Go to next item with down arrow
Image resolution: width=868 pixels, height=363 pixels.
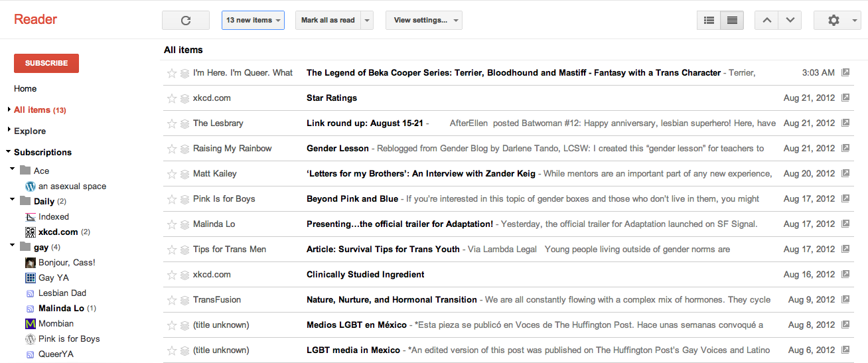pyautogui.click(x=790, y=21)
